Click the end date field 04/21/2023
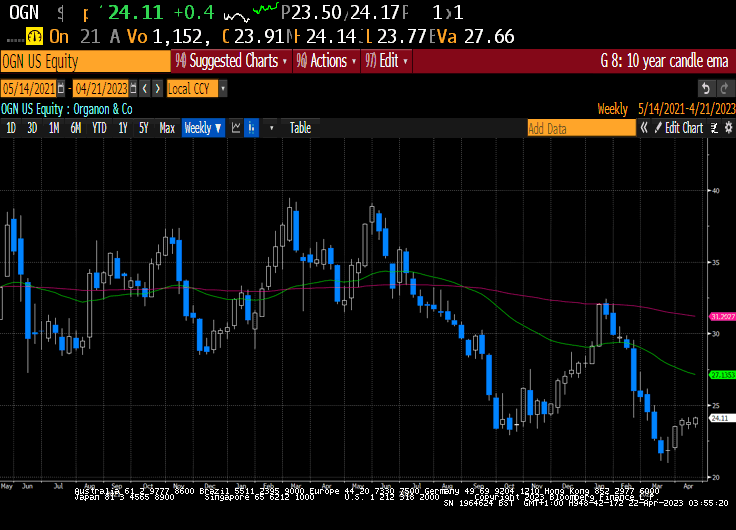The image size is (736, 530). point(101,88)
